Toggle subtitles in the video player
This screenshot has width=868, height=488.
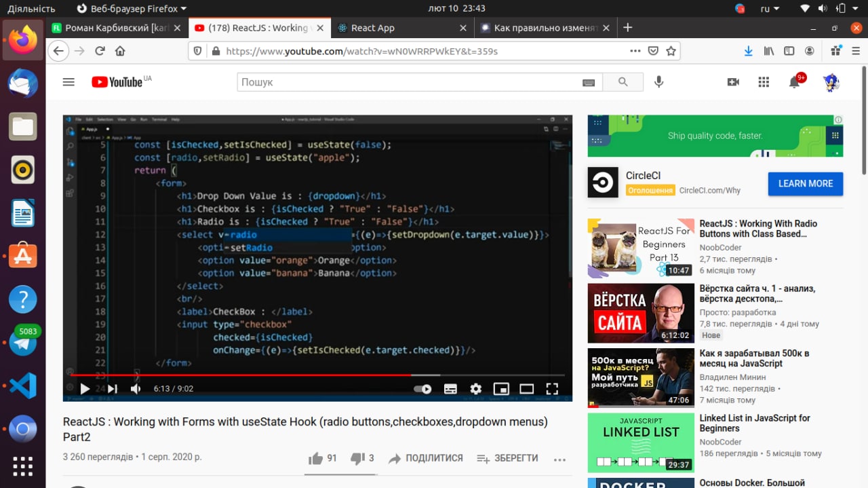point(450,389)
